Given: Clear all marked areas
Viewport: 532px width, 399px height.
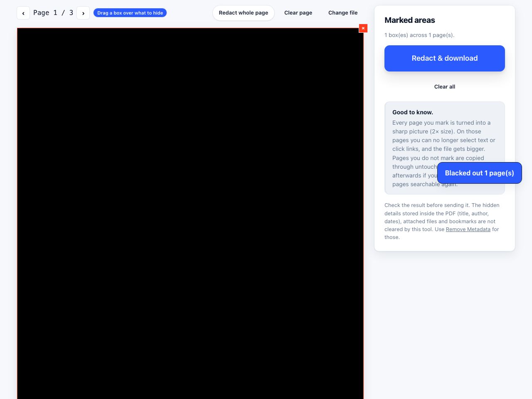Looking at the screenshot, I should click(x=445, y=86).
